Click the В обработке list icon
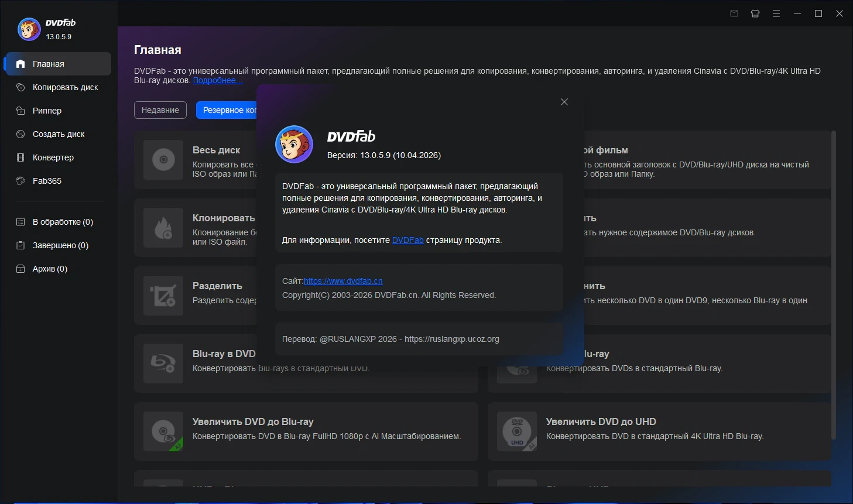853x504 pixels. coord(20,222)
